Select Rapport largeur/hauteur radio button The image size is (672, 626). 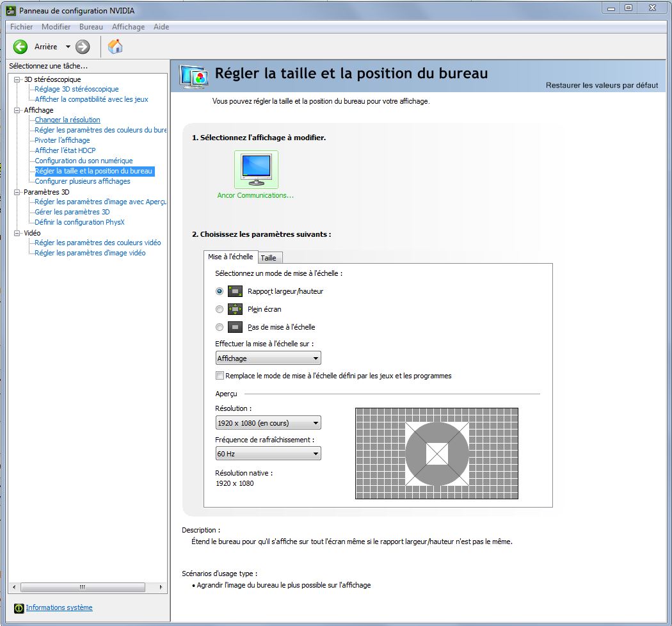(220, 292)
